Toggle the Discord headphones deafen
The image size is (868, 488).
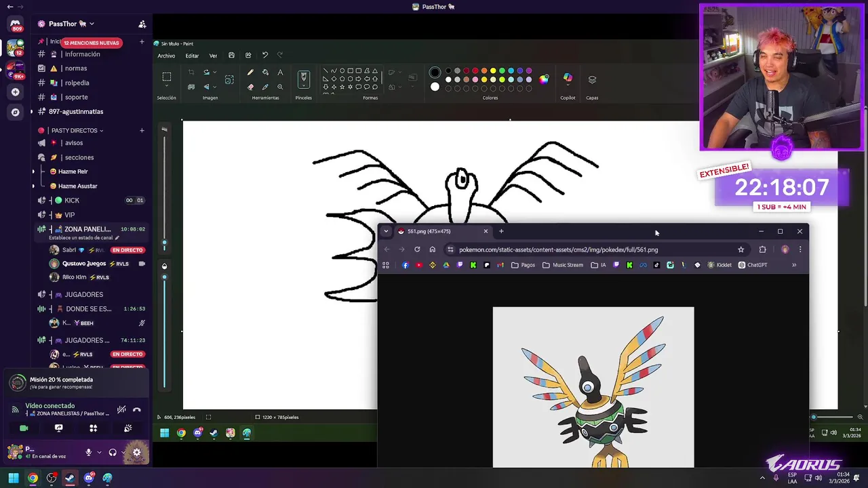[113, 452]
